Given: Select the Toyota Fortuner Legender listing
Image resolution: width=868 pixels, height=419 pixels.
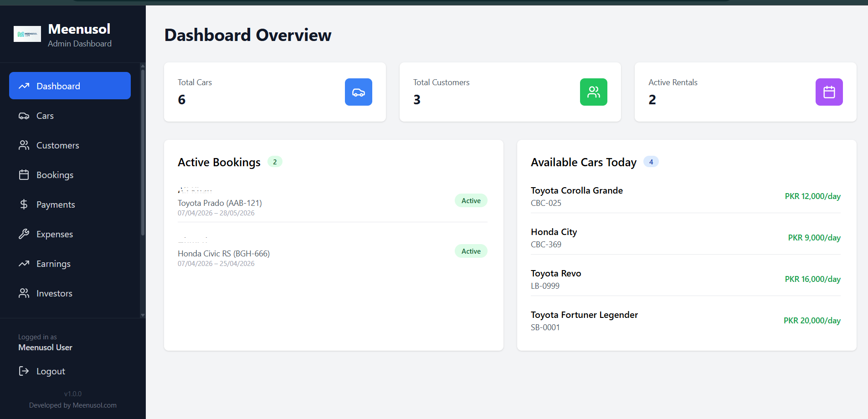Looking at the screenshot, I should [x=584, y=314].
